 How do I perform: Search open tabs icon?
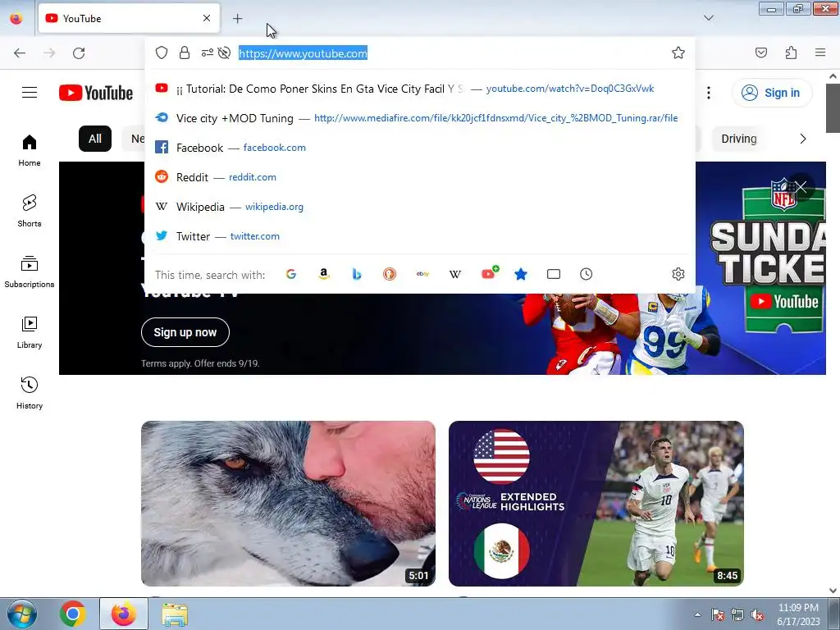[554, 274]
